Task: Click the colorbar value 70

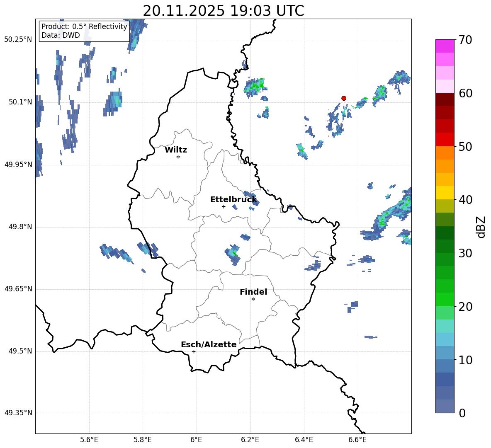Action: click(465, 40)
